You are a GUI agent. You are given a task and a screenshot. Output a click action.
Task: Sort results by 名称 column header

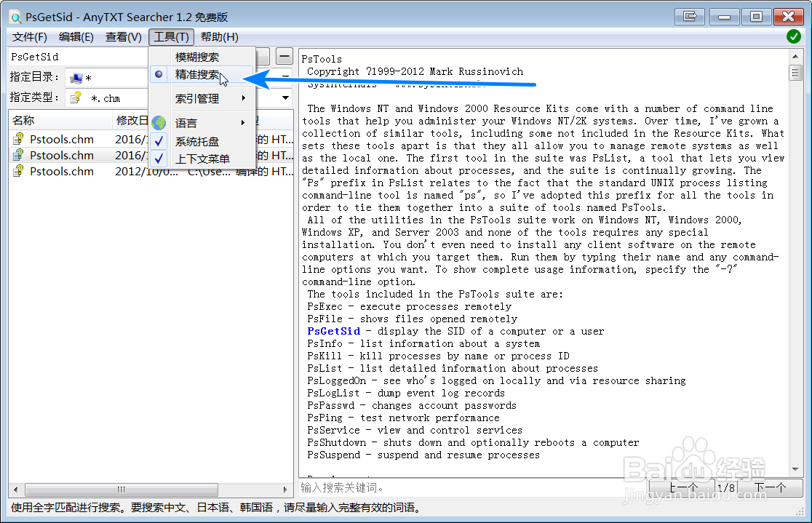click(x=60, y=121)
